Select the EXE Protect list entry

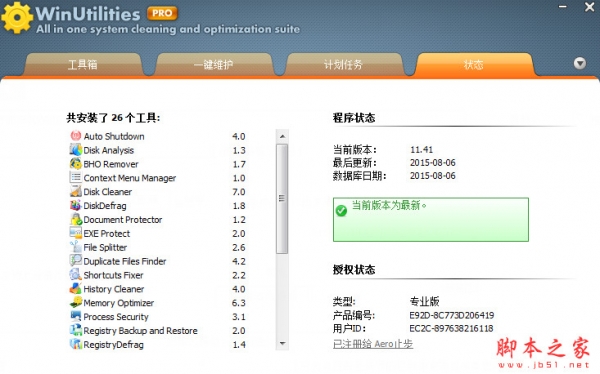[x=107, y=233]
